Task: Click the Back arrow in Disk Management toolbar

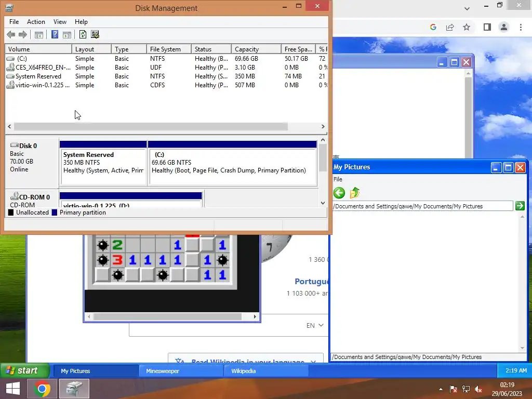Action: (11, 34)
